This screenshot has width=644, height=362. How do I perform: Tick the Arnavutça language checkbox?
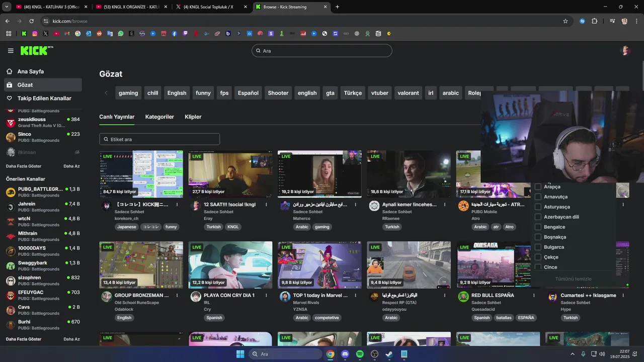pyautogui.click(x=538, y=197)
